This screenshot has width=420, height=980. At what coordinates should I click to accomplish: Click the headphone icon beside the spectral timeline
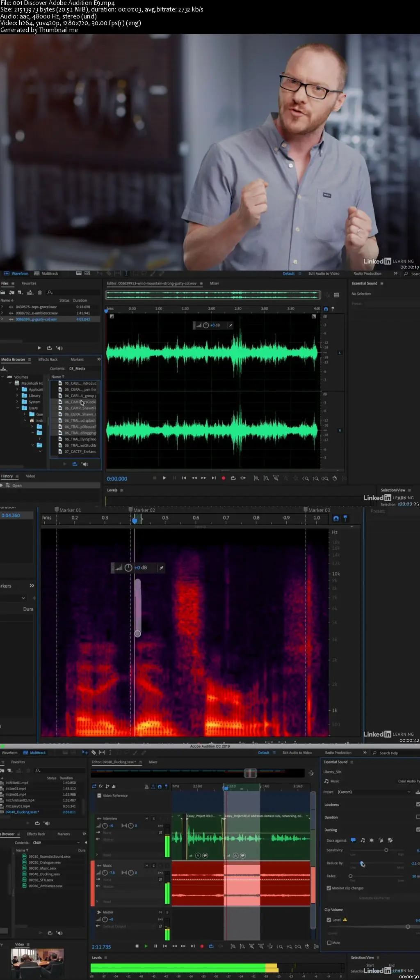[x=336, y=519]
